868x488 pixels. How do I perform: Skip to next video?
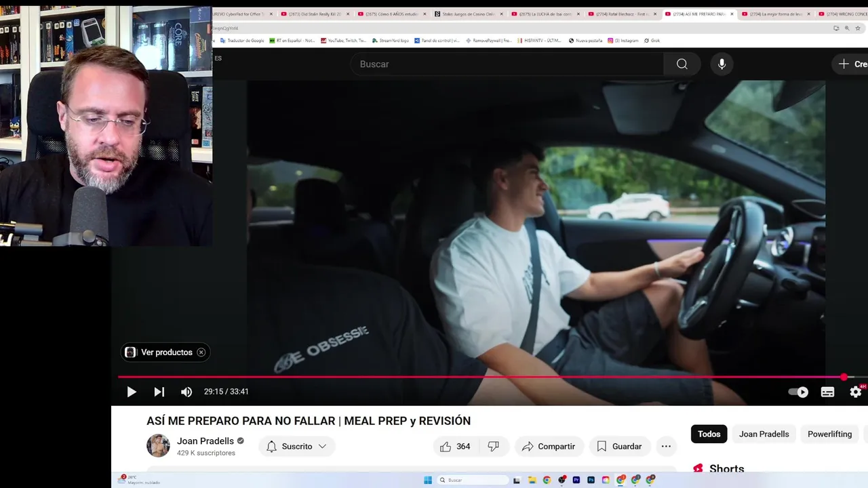[x=159, y=392]
